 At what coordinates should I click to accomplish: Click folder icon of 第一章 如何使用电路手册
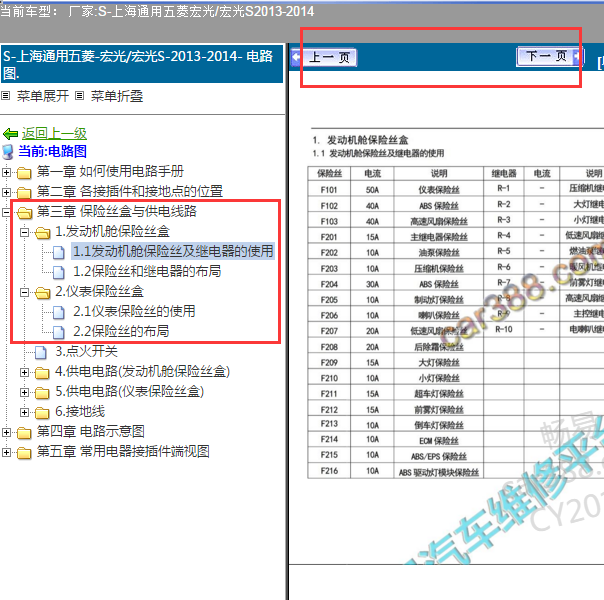point(24,173)
